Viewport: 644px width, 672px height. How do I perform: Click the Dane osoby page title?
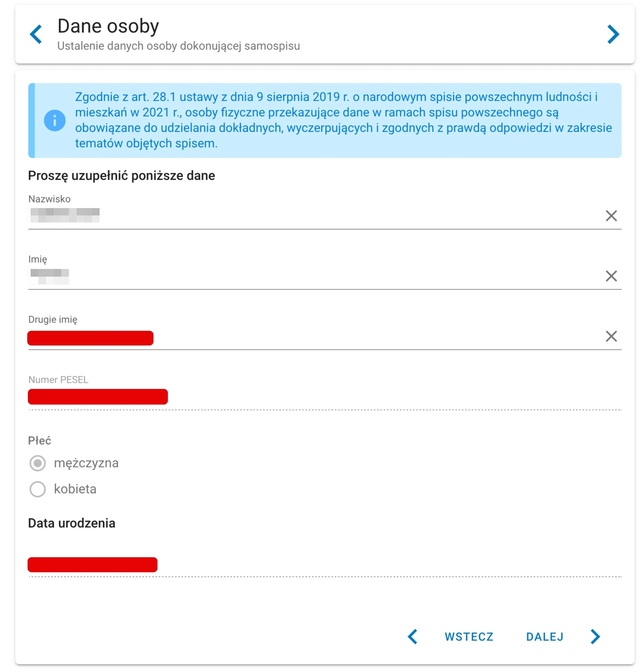coord(108,26)
